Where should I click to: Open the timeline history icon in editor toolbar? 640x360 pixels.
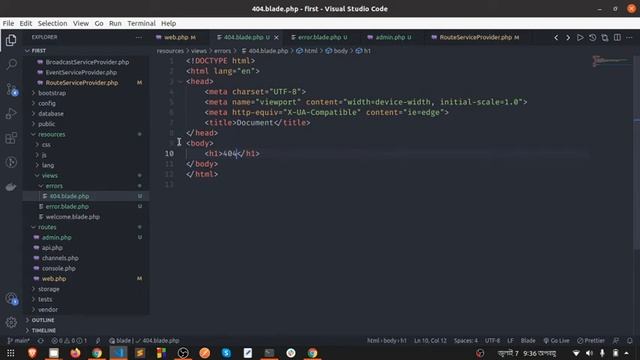pos(592,38)
